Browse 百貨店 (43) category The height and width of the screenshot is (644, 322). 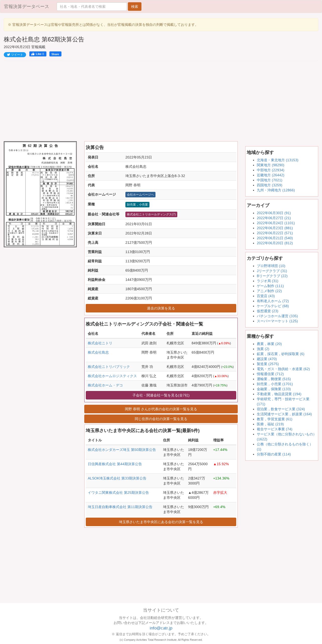(x=266, y=296)
